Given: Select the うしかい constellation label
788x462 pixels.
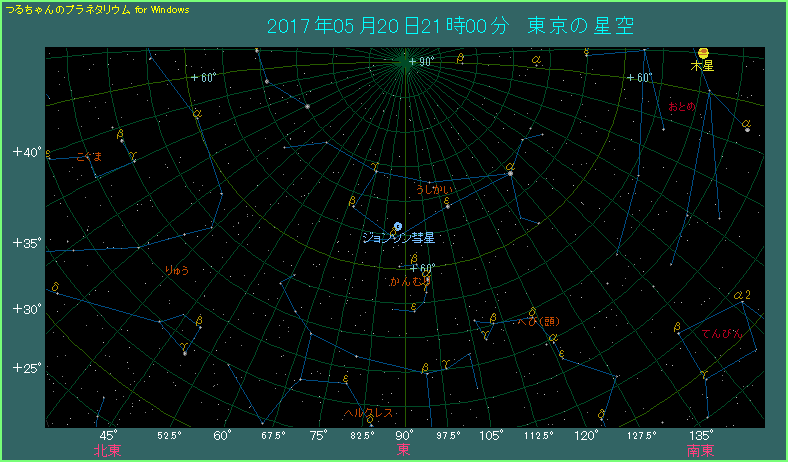Looking at the screenshot, I should click(x=433, y=188).
